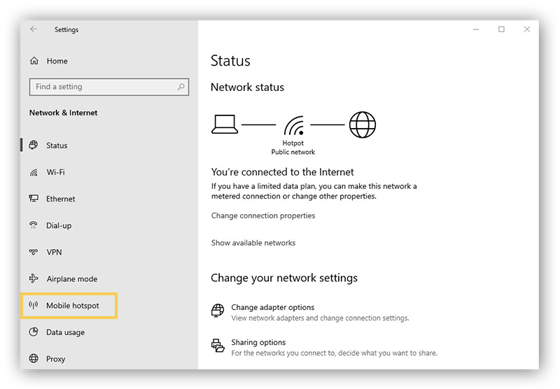560x389 pixels.
Task: Click the Data usage pie icon
Action: (34, 332)
